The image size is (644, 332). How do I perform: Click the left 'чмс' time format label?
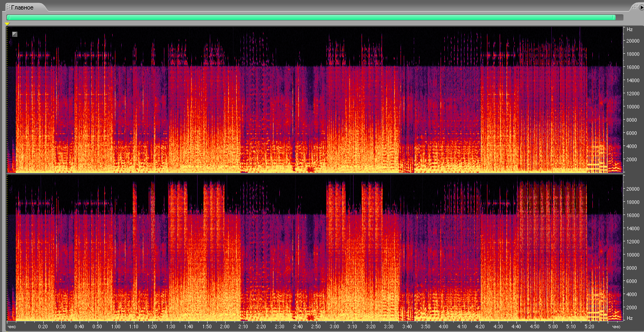12,327
